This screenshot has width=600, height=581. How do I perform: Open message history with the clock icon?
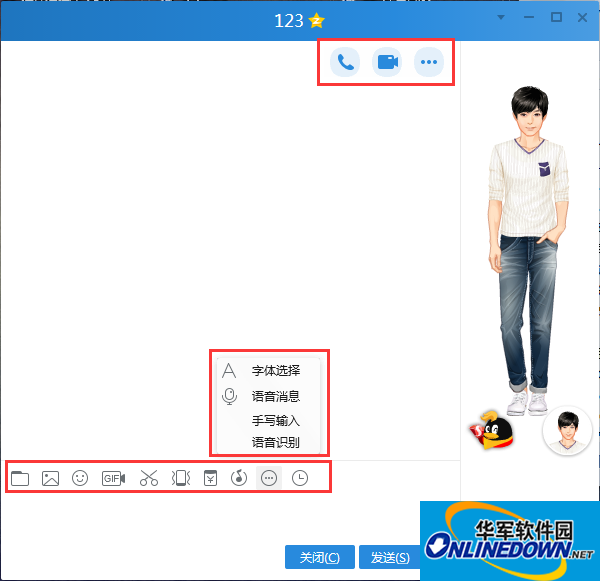(300, 478)
